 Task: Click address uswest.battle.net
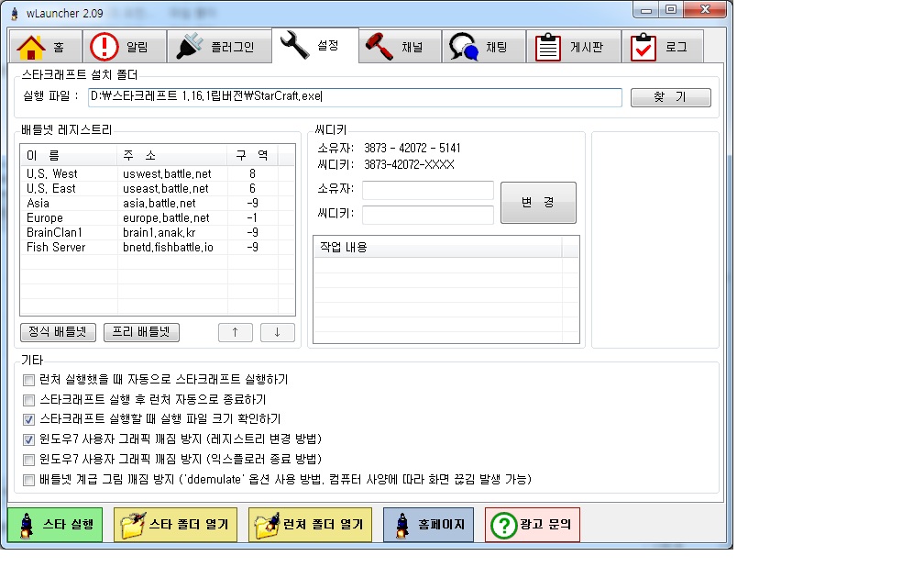tap(167, 174)
